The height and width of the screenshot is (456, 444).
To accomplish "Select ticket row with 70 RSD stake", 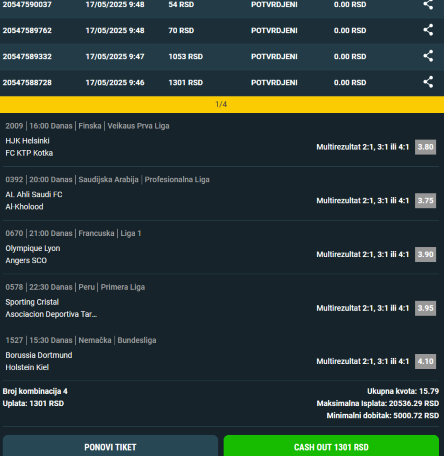I will tap(222, 31).
